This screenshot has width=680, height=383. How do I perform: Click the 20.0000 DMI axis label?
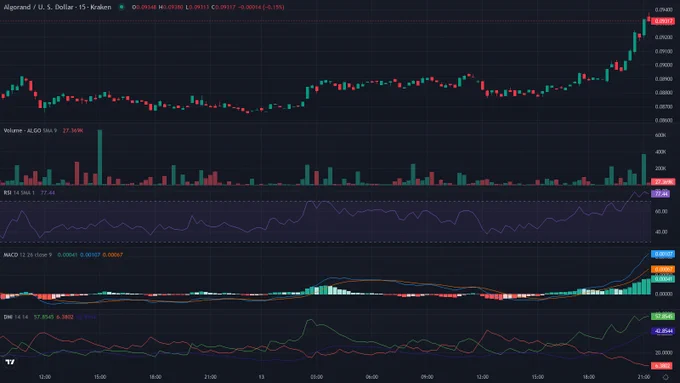[x=664, y=353]
